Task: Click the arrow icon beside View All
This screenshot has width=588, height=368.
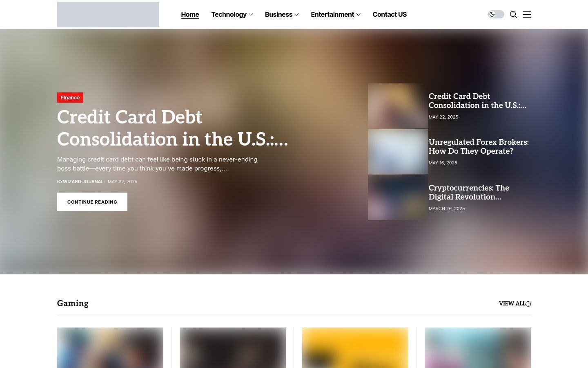Action: (x=528, y=304)
